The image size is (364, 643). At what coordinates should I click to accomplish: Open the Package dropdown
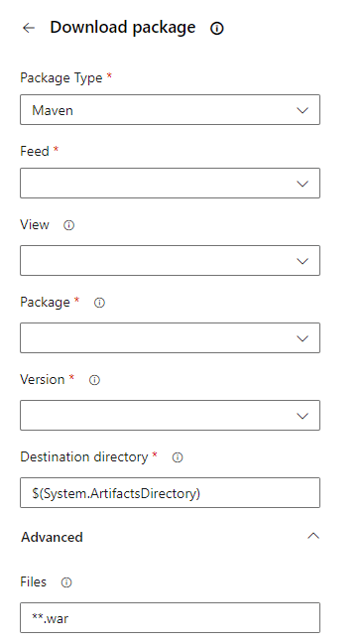pyautogui.click(x=171, y=338)
